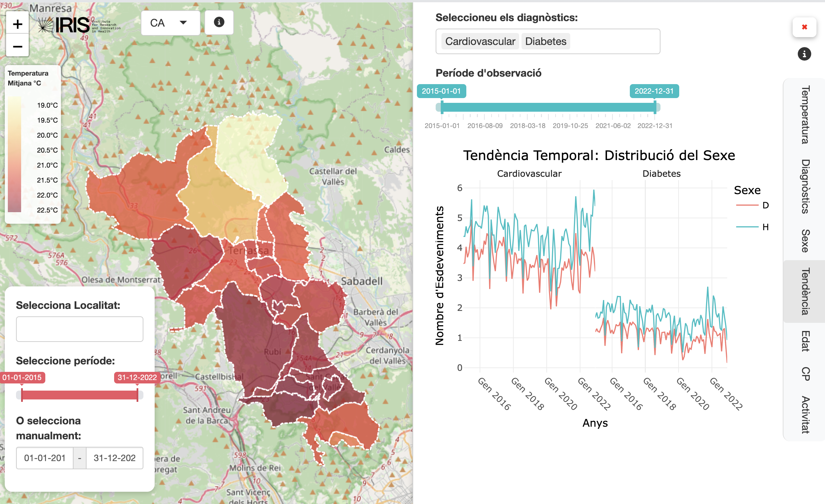Screen dimensions: 825x504
Task: Switch to the Temperatura tab
Action: (x=805, y=115)
